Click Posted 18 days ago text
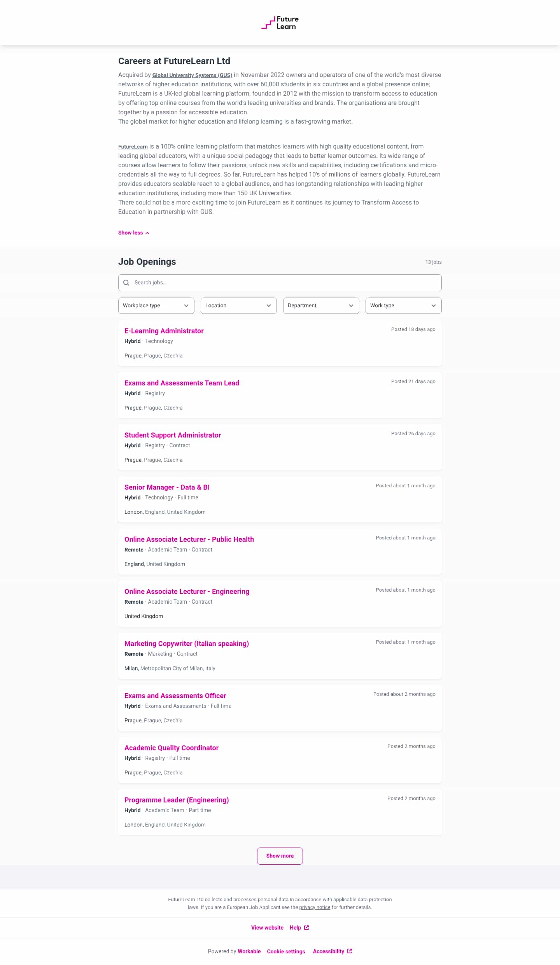The width and height of the screenshot is (560, 965). pyautogui.click(x=413, y=329)
